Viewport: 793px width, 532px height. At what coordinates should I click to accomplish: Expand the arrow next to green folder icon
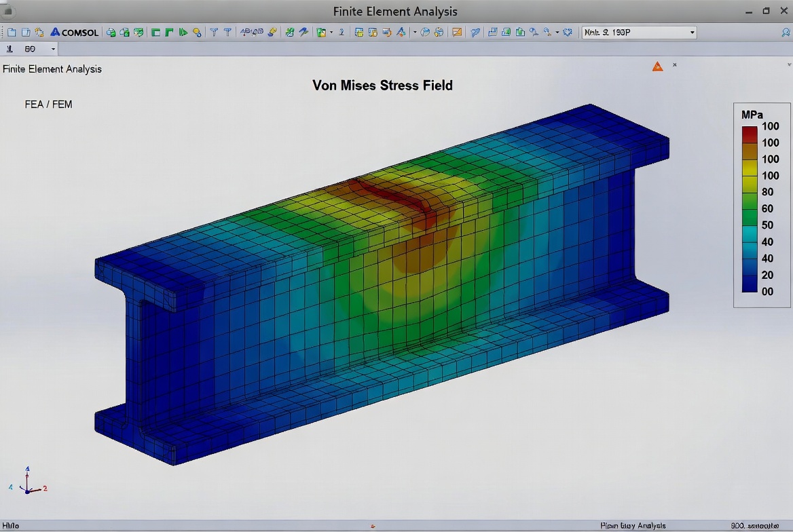point(331,32)
